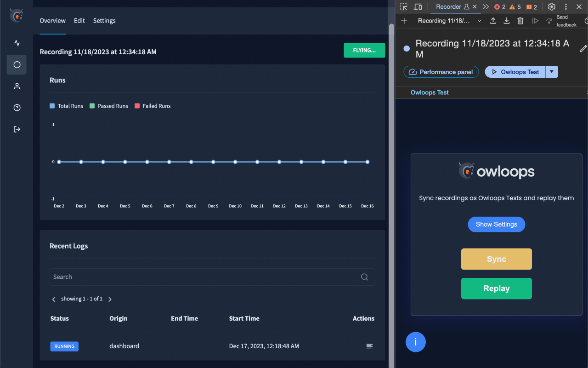
Task: Open the Performance panel button
Action: click(x=441, y=72)
